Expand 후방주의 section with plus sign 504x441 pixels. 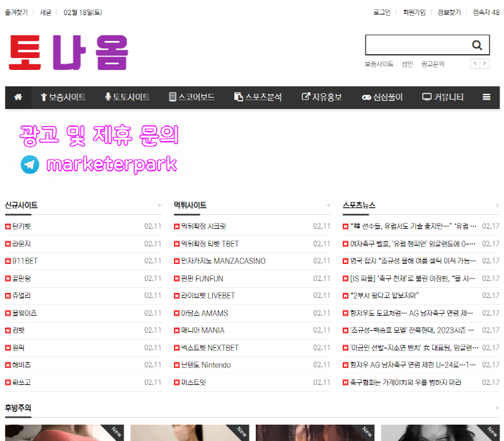click(x=497, y=408)
